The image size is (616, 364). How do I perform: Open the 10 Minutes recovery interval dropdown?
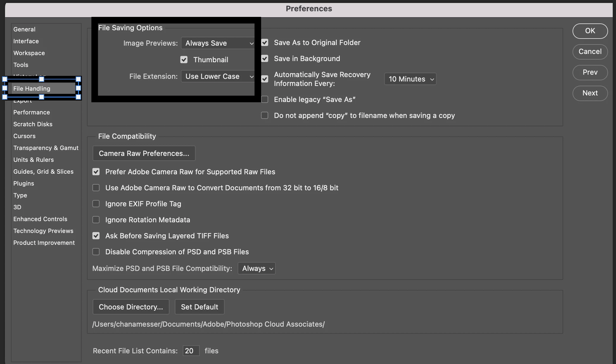click(410, 79)
